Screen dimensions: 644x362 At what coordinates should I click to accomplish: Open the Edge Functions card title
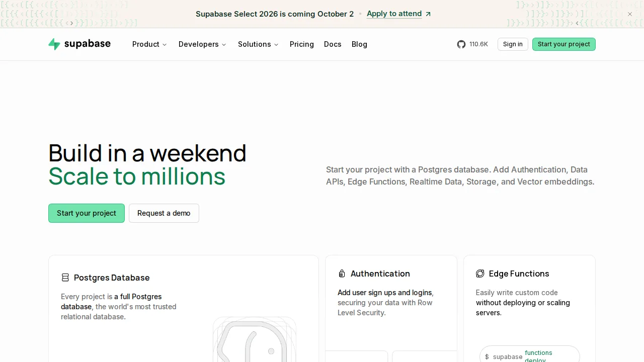coord(519,274)
